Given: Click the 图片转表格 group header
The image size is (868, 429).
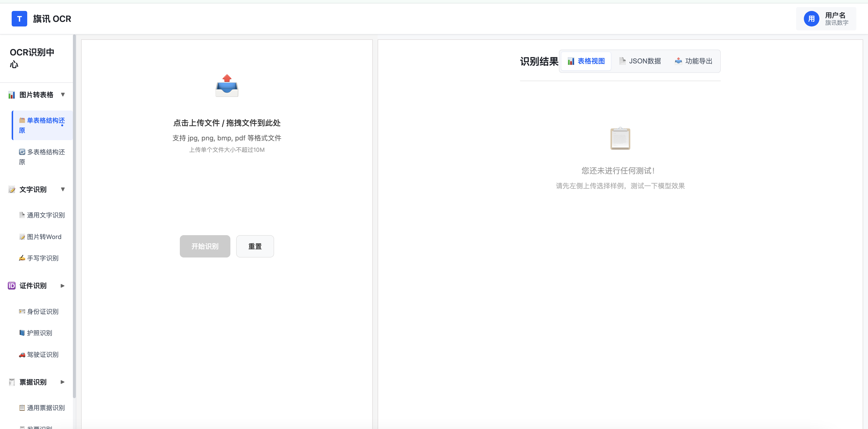Looking at the screenshot, I should (x=36, y=95).
